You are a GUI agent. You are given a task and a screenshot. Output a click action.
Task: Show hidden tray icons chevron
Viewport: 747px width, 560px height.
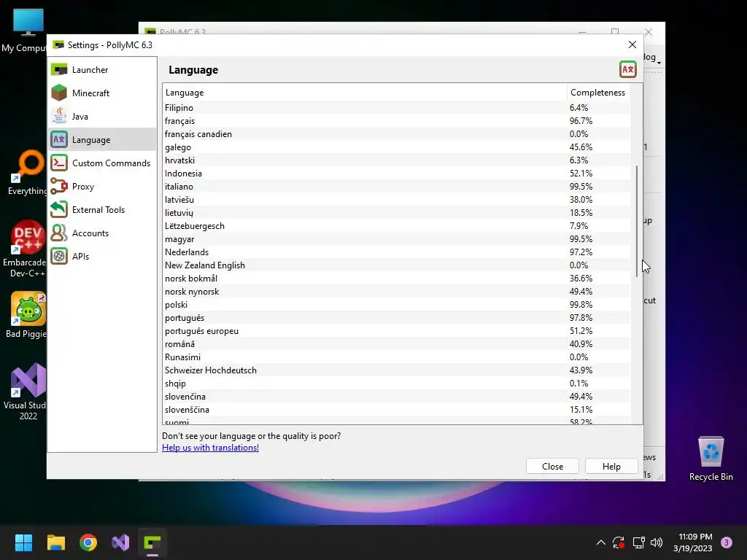click(x=601, y=542)
